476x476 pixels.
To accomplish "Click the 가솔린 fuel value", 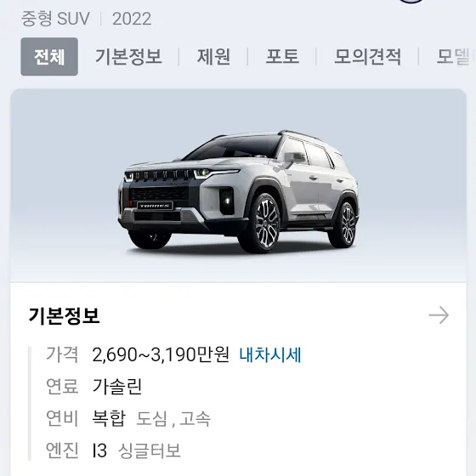I will click(117, 387).
